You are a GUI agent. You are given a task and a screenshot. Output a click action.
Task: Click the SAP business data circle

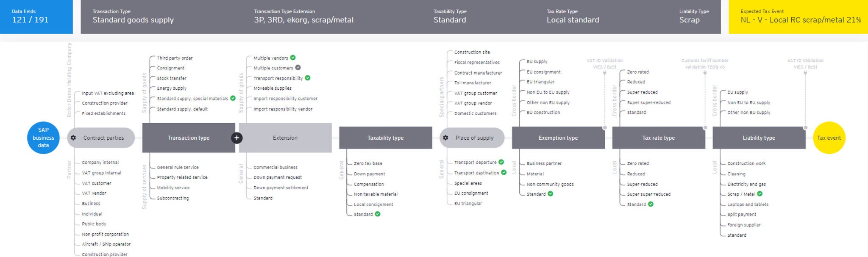click(43, 138)
